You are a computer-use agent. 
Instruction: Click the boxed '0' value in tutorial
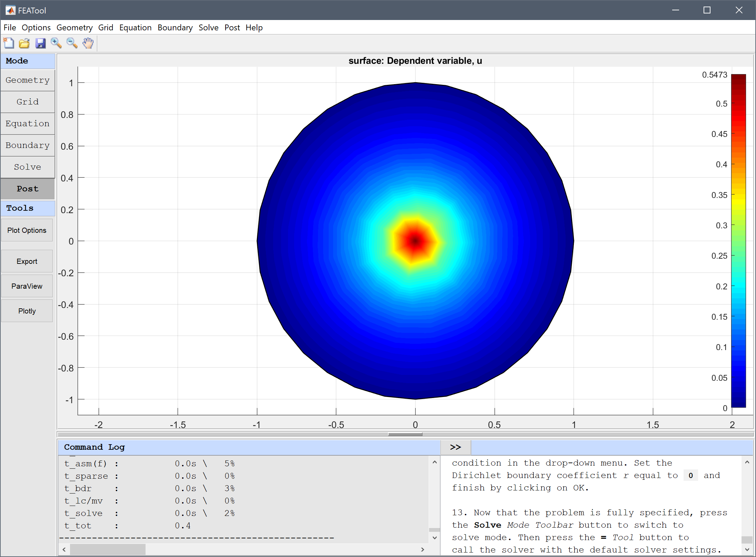690,476
